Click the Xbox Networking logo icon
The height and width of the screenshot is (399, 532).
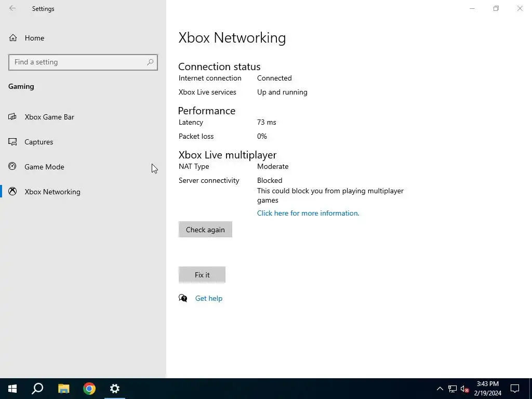point(12,191)
